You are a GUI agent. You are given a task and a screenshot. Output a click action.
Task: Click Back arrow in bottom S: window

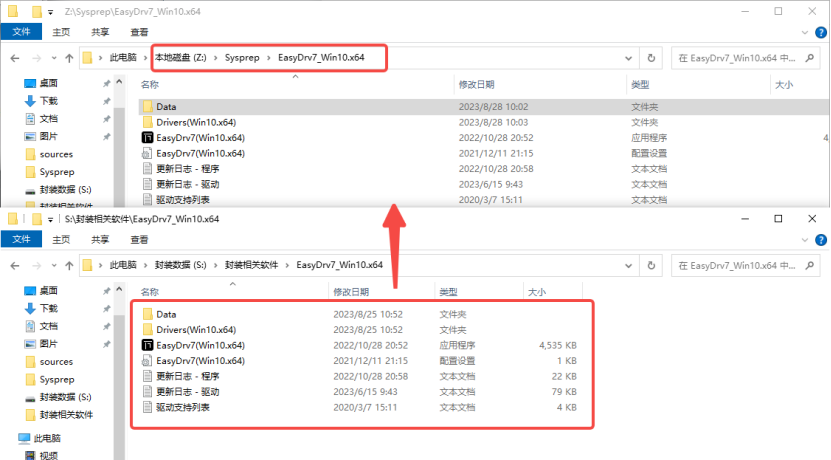15,266
